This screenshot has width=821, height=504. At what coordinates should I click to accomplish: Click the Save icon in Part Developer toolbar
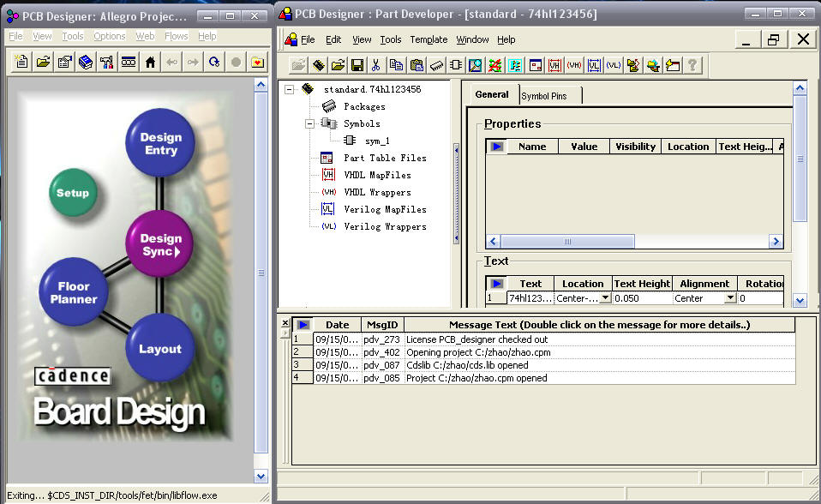(357, 65)
